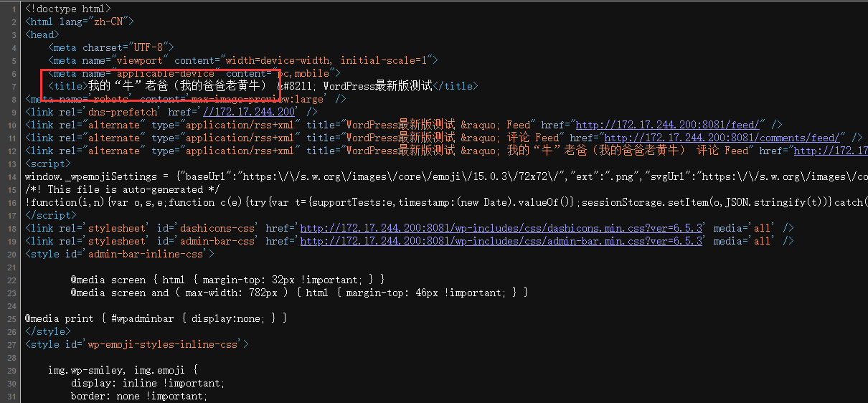Click the closing </title> tag

click(456, 86)
